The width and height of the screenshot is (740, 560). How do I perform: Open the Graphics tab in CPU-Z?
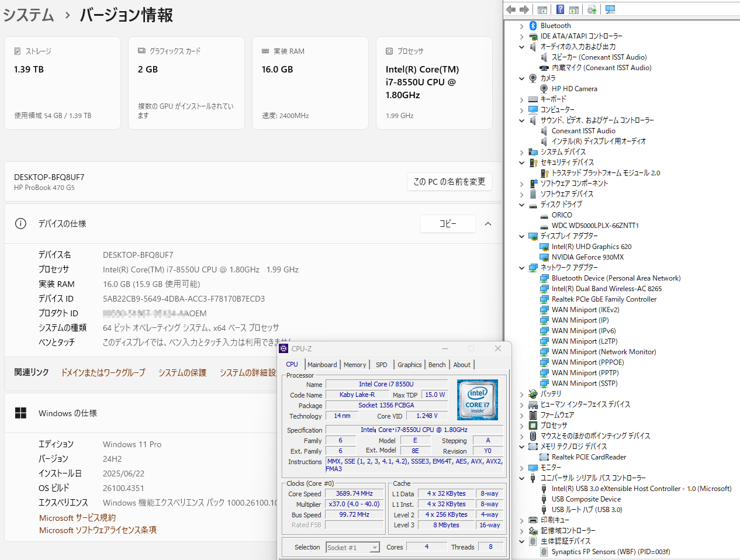pyautogui.click(x=410, y=365)
